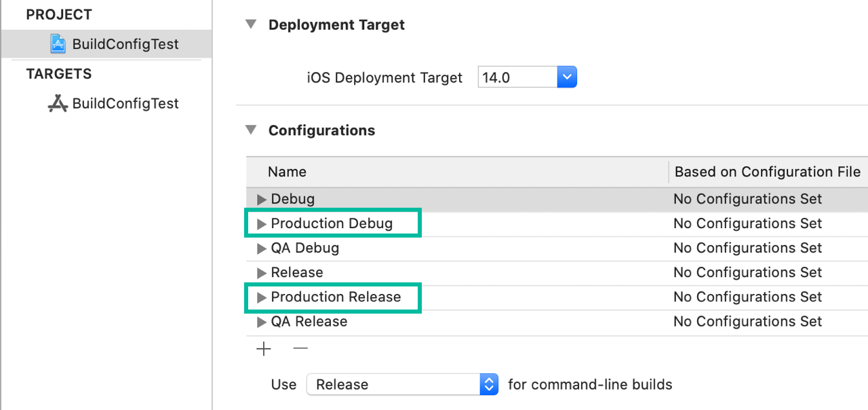The height and width of the screenshot is (410, 868).
Task: Click No Configurations Set for Production Release
Action: (747, 297)
